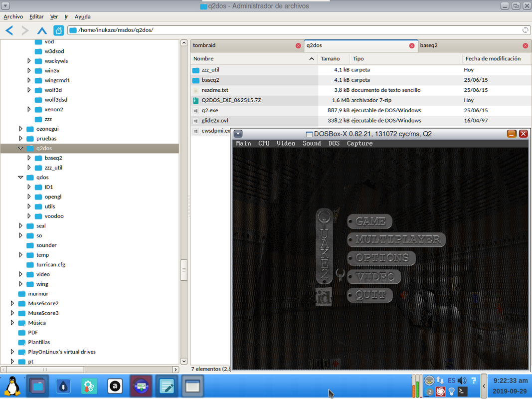Expand the PlayOnLinux's virtual drives folder
The width and height of the screenshot is (532, 399).
[12, 352]
